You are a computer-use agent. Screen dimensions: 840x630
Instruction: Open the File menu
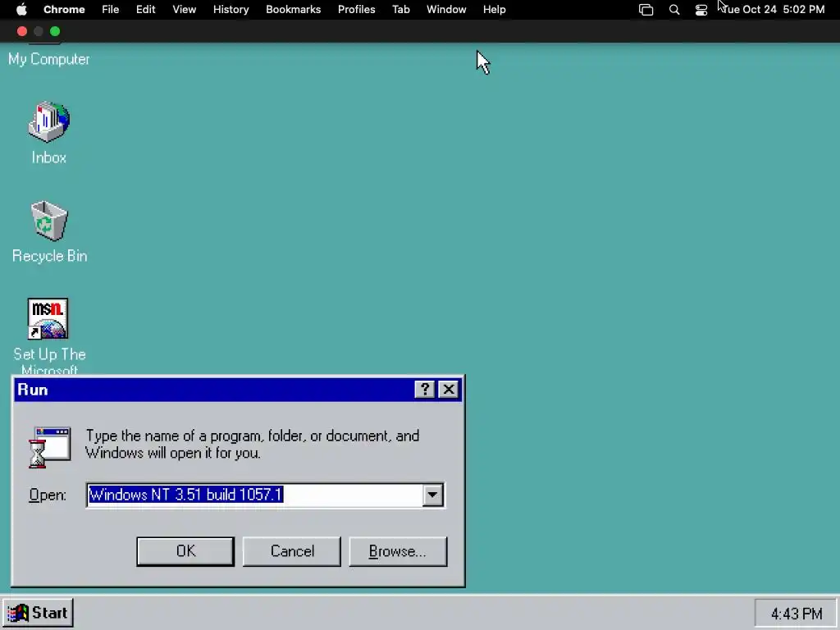coord(111,10)
